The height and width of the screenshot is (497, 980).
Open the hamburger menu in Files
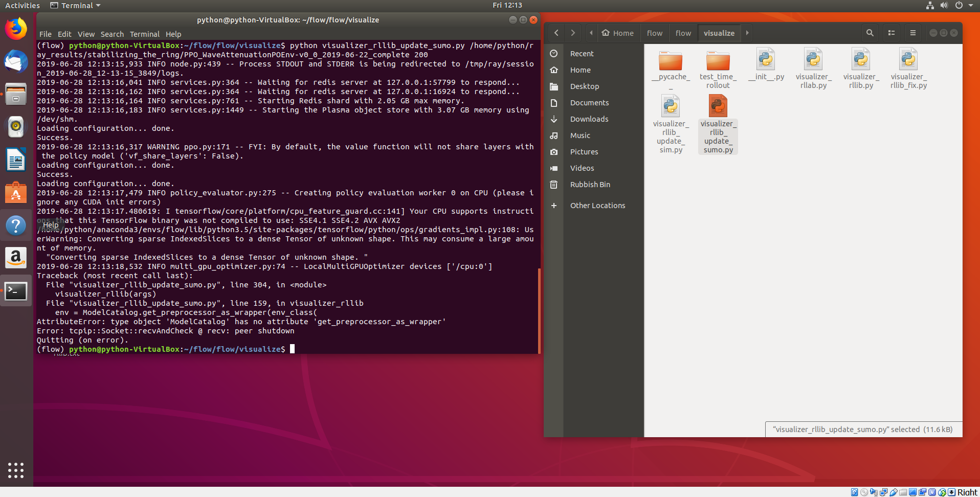[912, 32]
